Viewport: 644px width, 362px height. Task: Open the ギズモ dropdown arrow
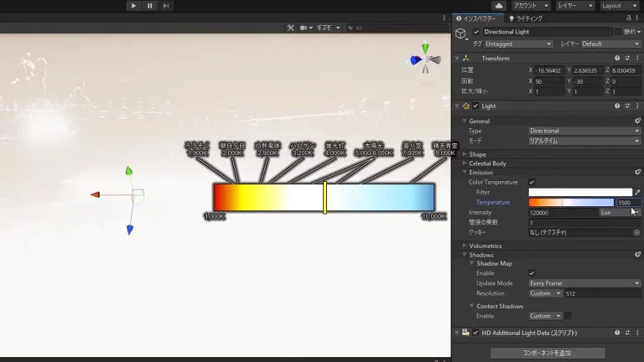[x=338, y=28]
